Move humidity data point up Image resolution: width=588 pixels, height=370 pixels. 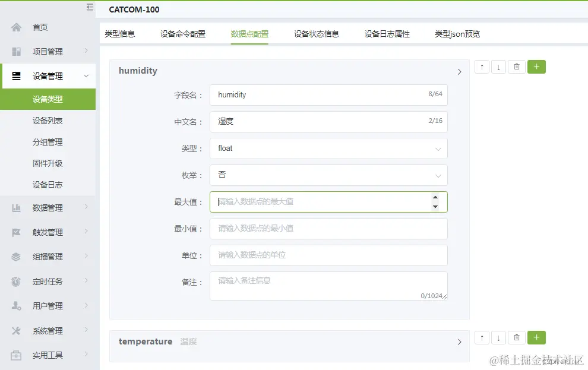(x=482, y=67)
